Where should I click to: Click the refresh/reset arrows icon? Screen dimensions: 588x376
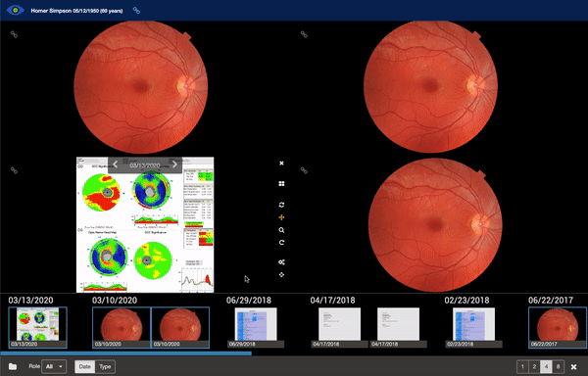click(x=281, y=205)
